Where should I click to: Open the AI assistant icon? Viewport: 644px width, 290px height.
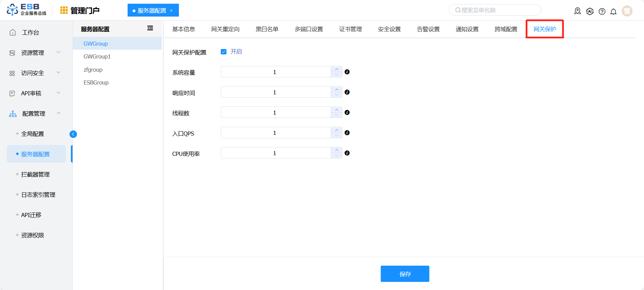590,11
